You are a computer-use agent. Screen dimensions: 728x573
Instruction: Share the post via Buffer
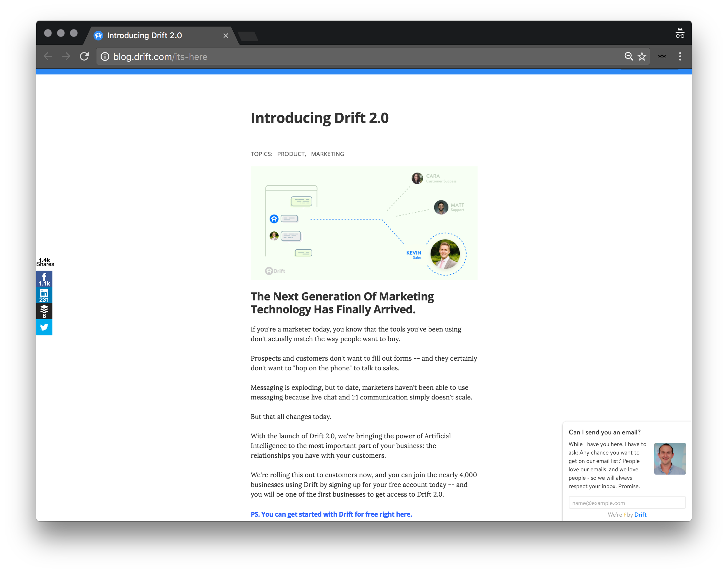pos(44,311)
